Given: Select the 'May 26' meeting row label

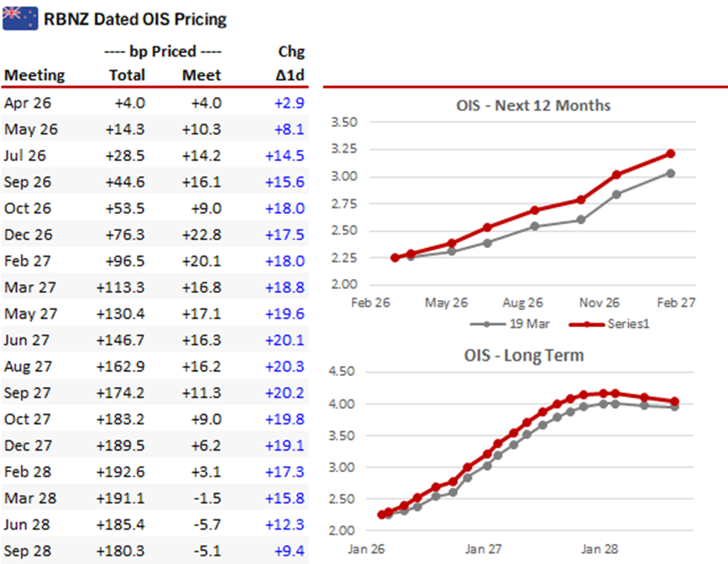Looking at the screenshot, I should click(30, 129).
